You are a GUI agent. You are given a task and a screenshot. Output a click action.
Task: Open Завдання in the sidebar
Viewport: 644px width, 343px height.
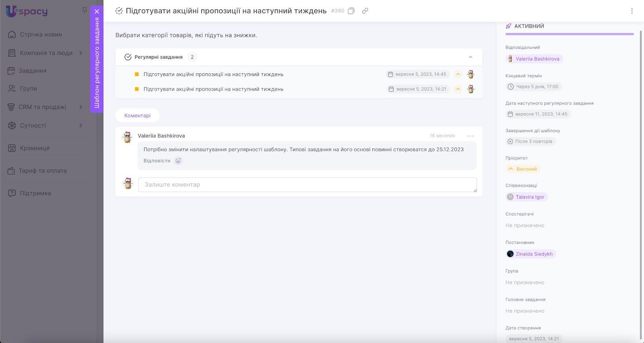click(33, 71)
